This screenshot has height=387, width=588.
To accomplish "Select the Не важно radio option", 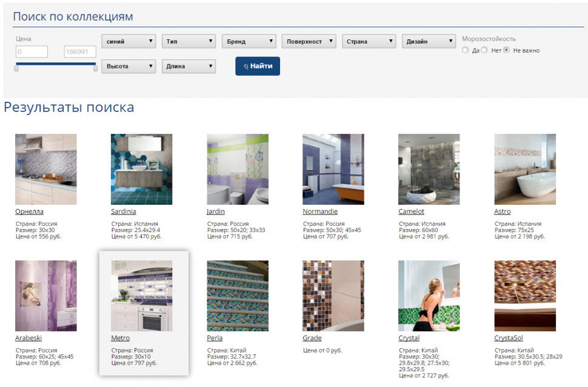I will pos(506,50).
